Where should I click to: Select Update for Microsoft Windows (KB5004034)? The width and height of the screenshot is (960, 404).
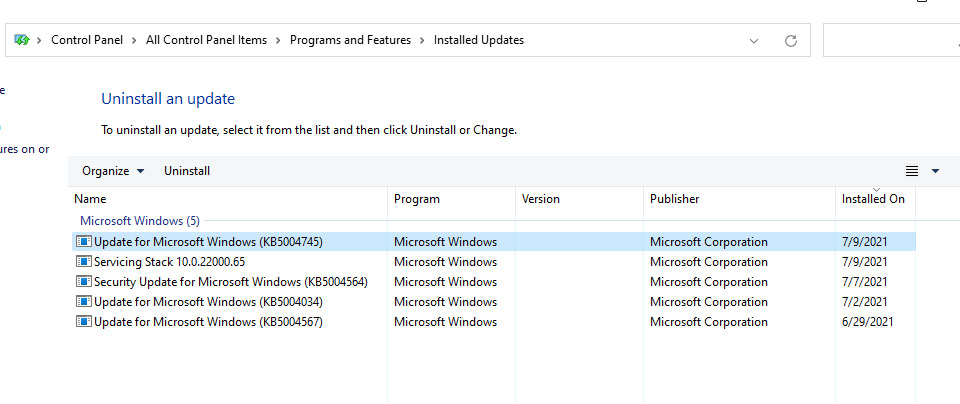(493, 302)
